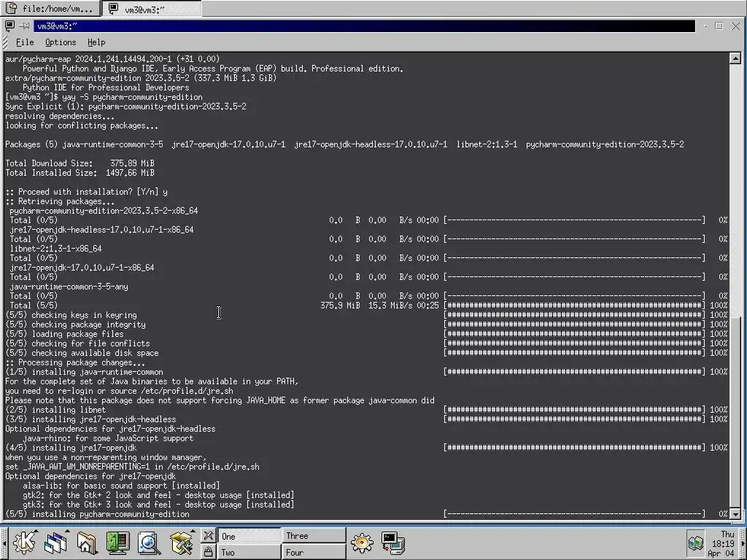747x560 pixels.
Task: Click the 'installing pycharm-community-edition' progress bar at 0%
Action: (x=574, y=514)
